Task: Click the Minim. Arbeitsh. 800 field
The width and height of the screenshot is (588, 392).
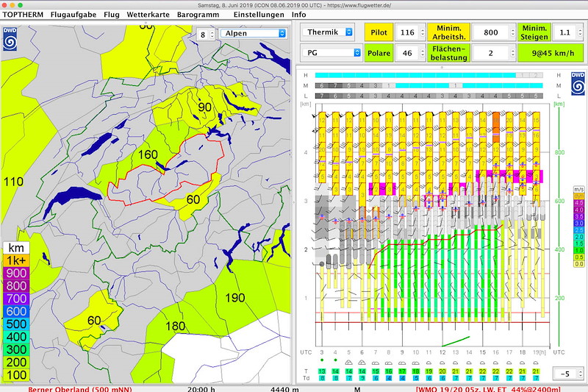Action: pyautogui.click(x=493, y=32)
